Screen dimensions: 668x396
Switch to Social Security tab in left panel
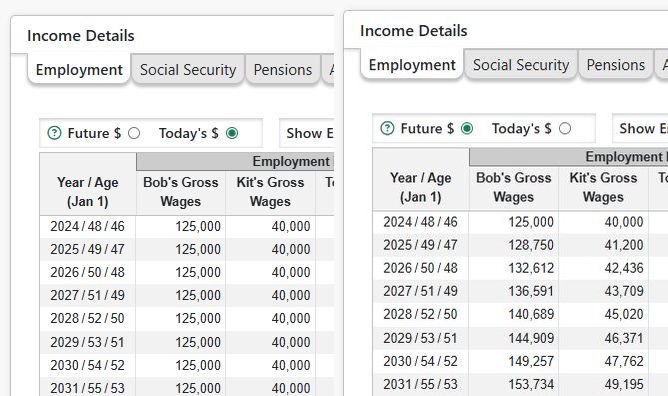pyautogui.click(x=188, y=69)
